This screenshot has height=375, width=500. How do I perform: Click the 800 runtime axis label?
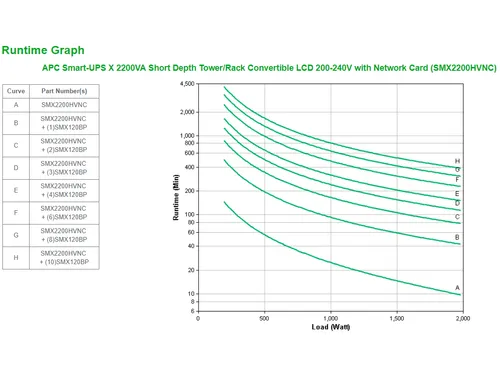[189, 143]
